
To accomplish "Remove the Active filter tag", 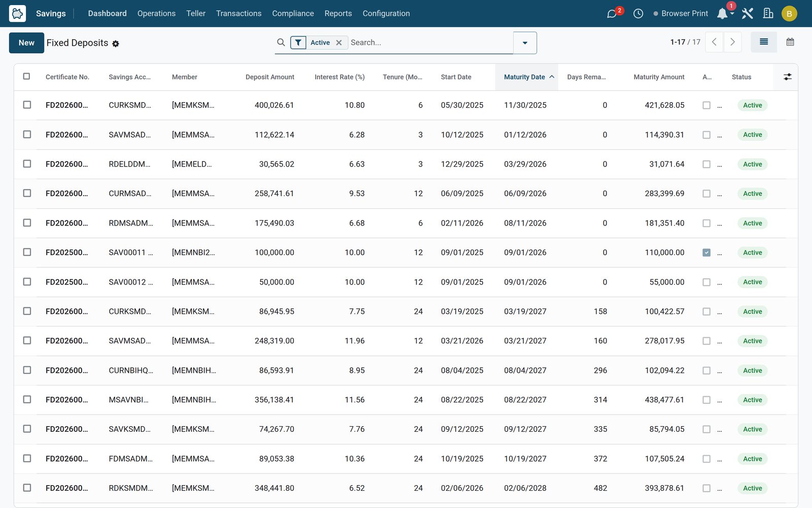I will point(339,43).
